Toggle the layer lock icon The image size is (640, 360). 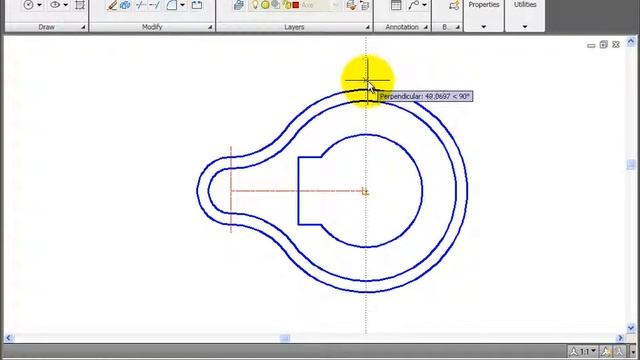pos(287,5)
